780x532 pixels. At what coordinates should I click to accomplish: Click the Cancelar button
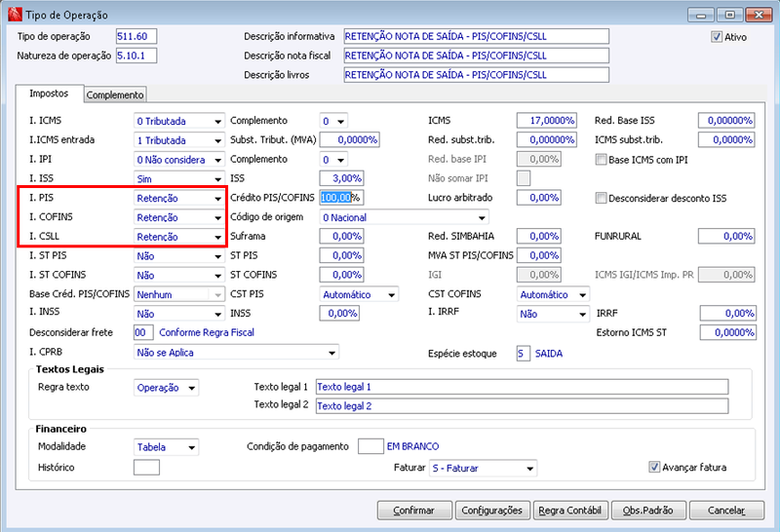coord(726,511)
